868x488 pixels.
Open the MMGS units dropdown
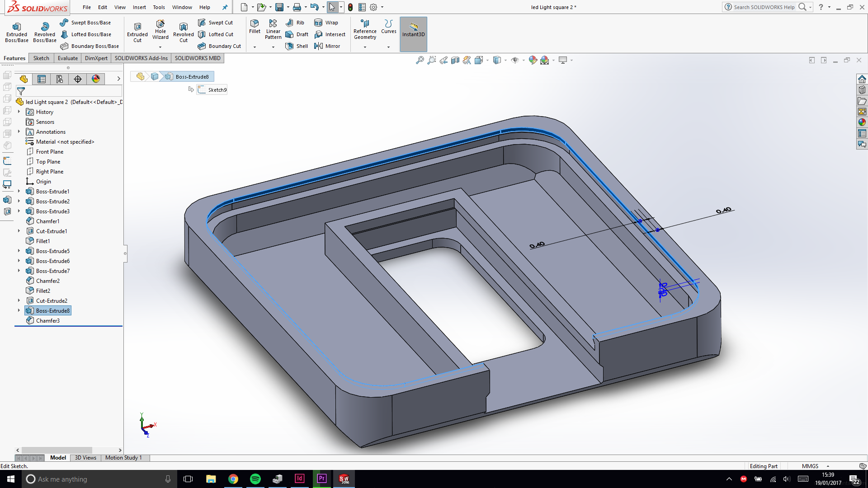click(828, 466)
